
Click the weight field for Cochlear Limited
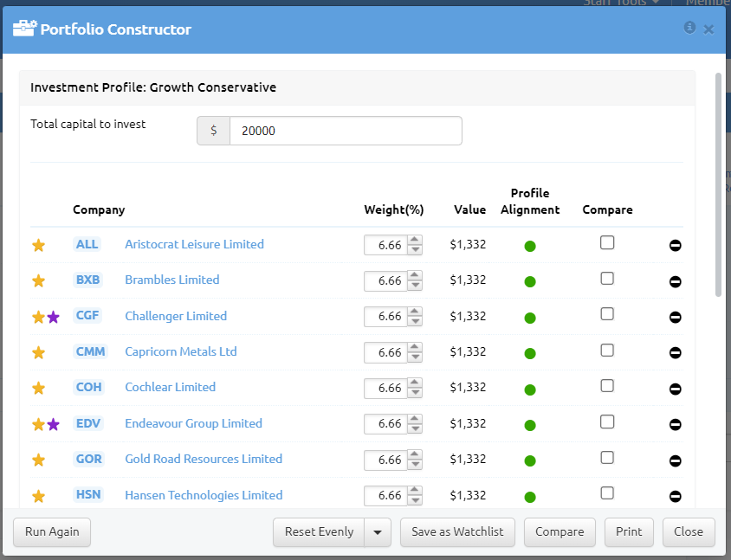[x=385, y=388]
